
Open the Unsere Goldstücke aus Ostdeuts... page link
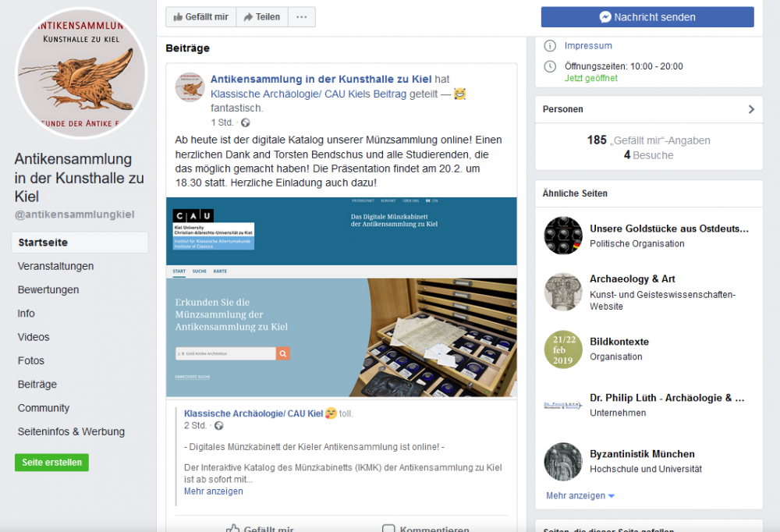tap(669, 229)
